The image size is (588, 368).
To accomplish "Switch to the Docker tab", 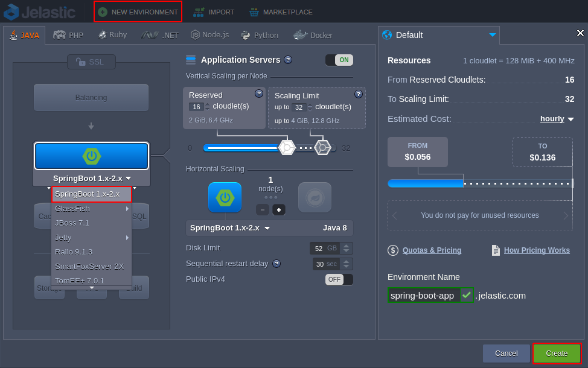I will (313, 35).
